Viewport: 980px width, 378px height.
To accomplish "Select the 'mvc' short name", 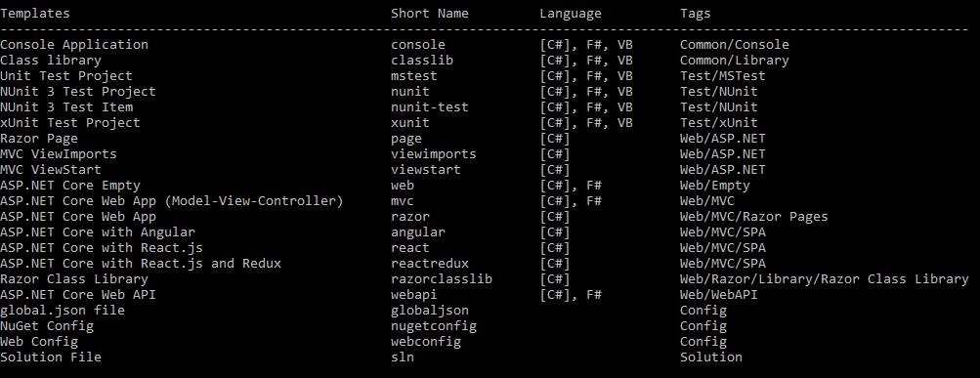I will point(403,201).
